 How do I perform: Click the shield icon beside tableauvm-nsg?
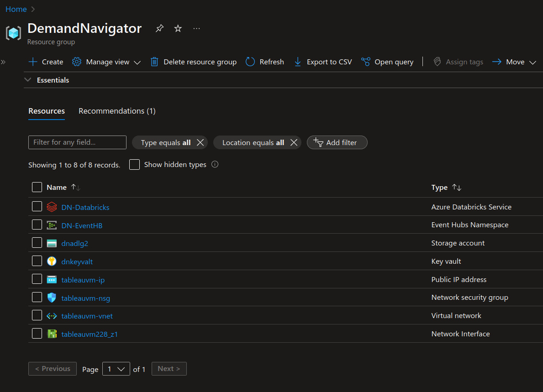point(52,298)
